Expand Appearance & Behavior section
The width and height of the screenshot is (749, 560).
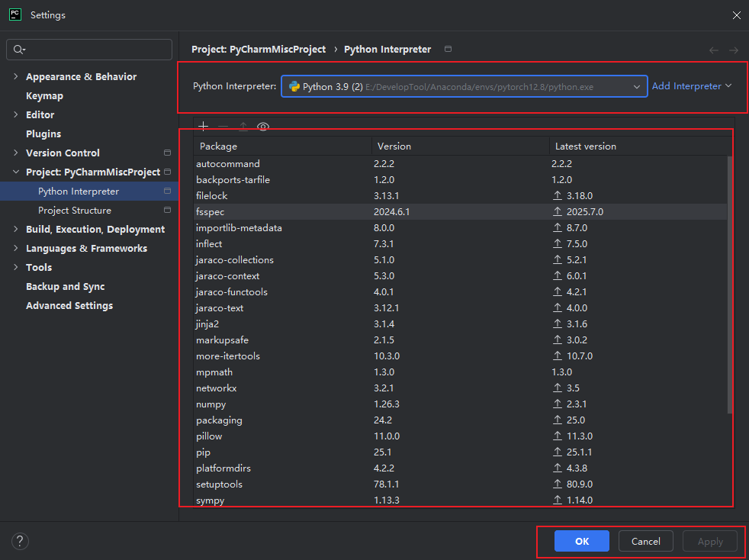pos(16,76)
